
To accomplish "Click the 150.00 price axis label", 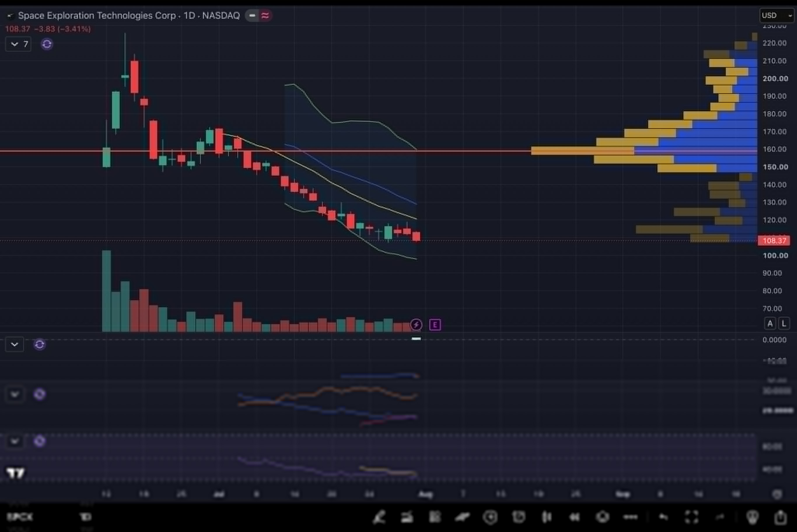I will point(775,167).
